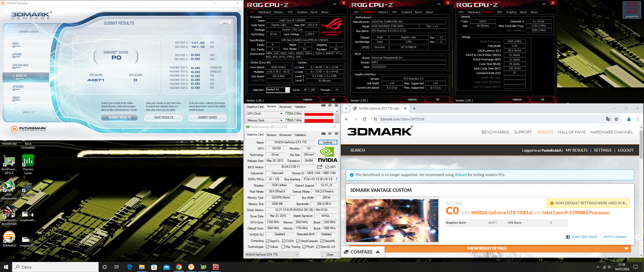
Task: Click the Bus Interface question mark icon
Action: (336, 179)
